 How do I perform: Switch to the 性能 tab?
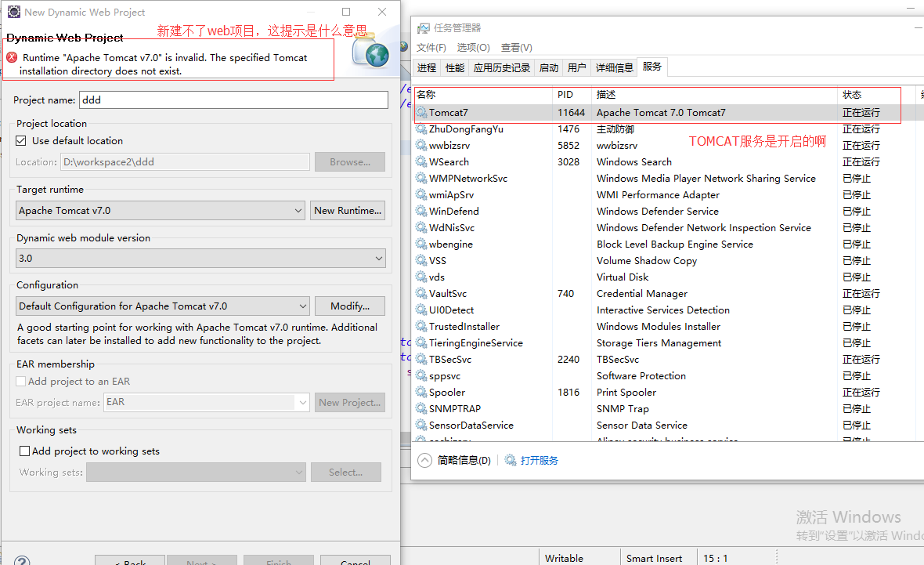[x=454, y=68]
